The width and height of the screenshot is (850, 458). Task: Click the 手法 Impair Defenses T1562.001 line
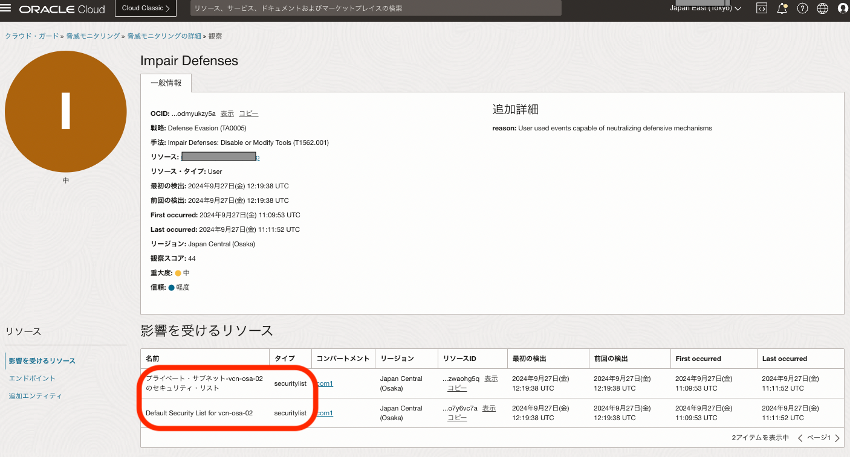click(240, 143)
